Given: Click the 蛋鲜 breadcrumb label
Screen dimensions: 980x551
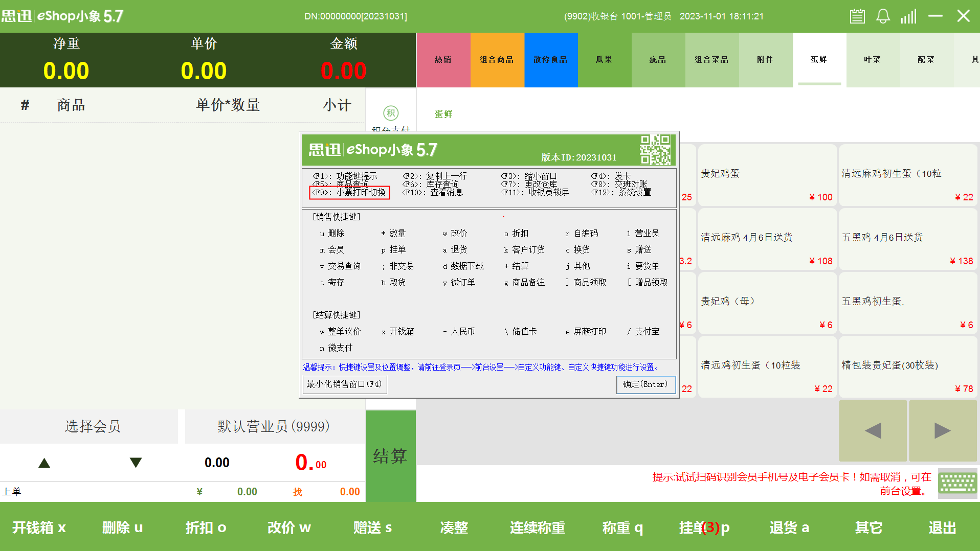Looking at the screenshot, I should coord(443,114).
